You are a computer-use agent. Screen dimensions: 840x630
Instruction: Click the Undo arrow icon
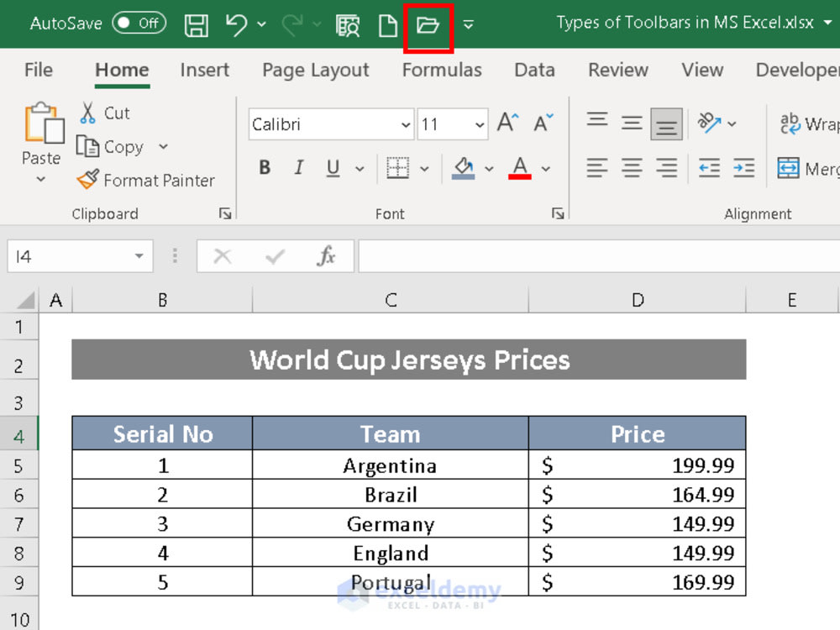[x=236, y=24]
